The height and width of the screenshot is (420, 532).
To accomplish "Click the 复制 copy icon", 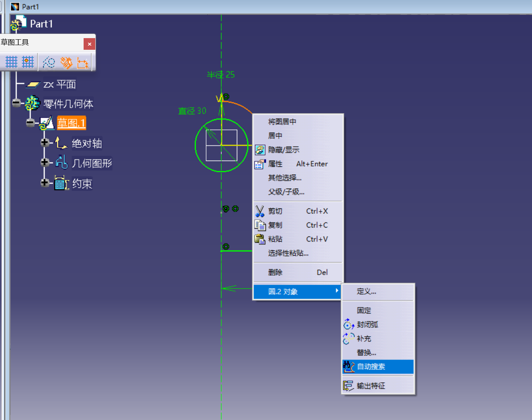I will coord(260,225).
